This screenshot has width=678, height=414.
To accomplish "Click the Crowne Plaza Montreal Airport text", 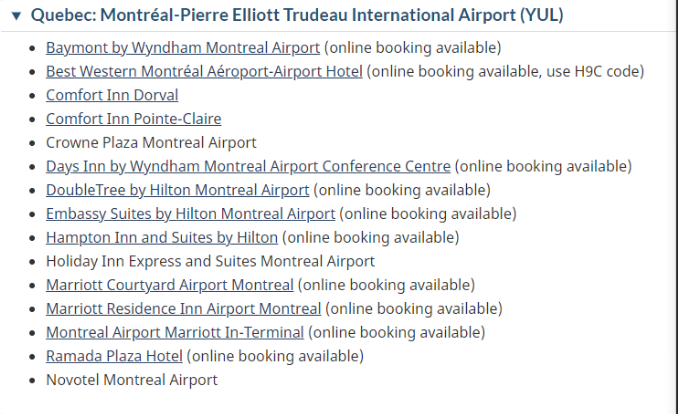I will (x=151, y=143).
